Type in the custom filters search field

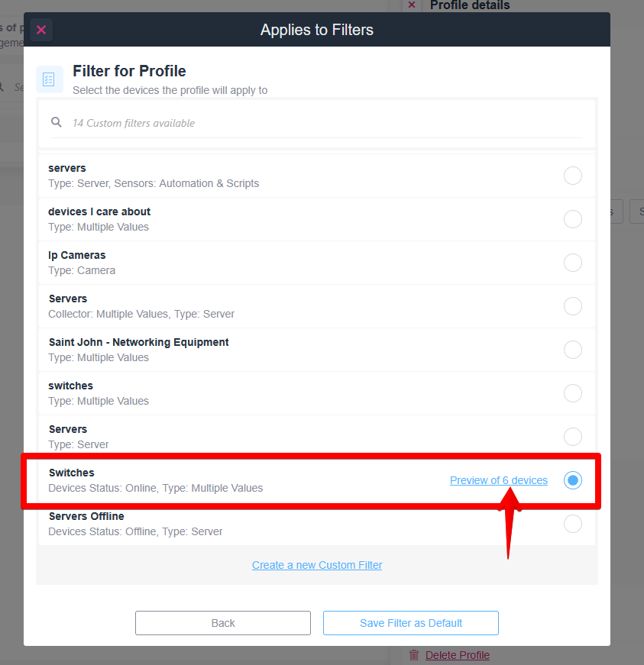click(x=321, y=123)
